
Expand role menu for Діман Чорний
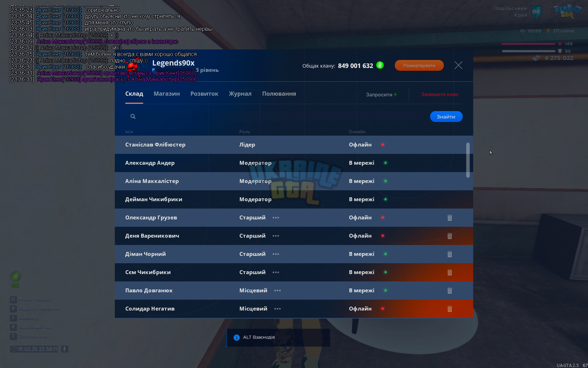pyautogui.click(x=276, y=254)
